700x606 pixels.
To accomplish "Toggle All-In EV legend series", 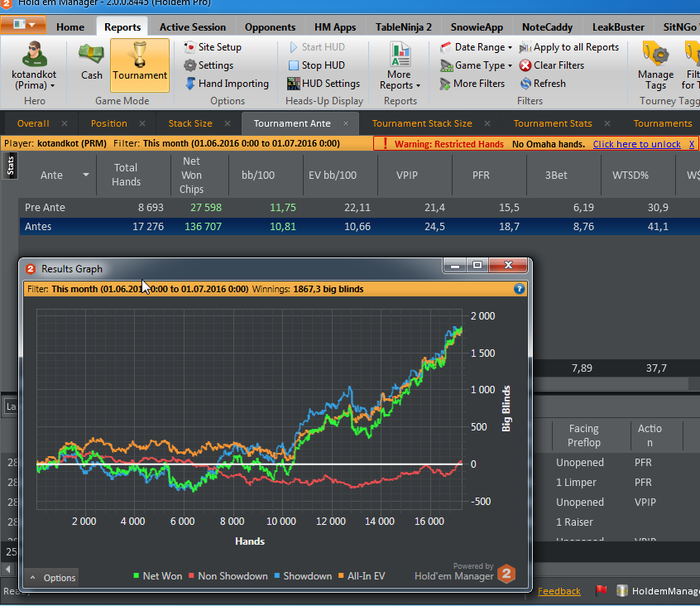I will click(361, 576).
